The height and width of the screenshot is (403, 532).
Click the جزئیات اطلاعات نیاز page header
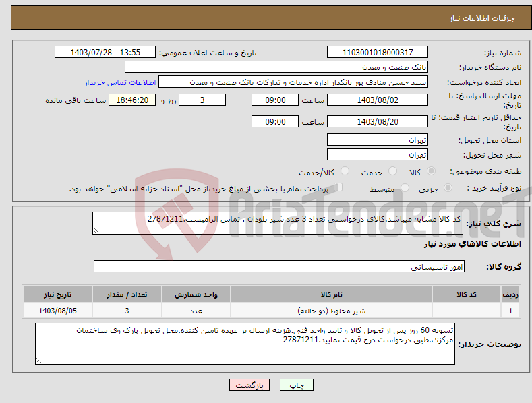(x=482, y=18)
